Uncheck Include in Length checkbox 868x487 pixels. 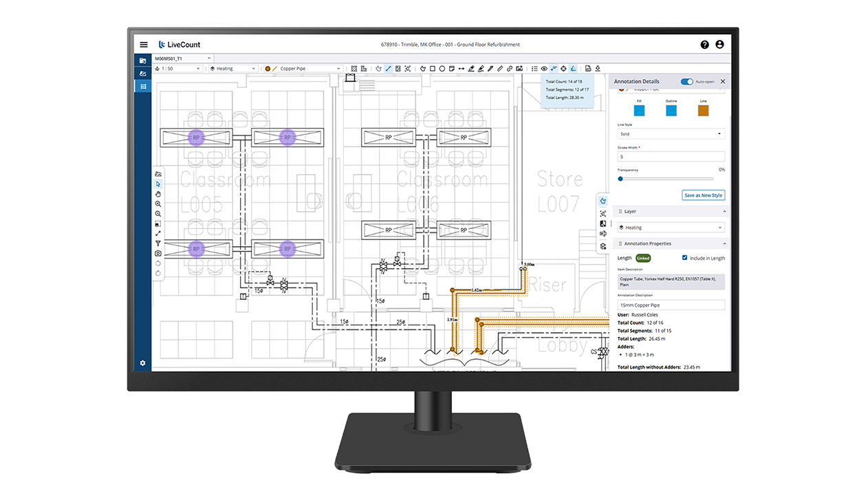[x=684, y=258]
